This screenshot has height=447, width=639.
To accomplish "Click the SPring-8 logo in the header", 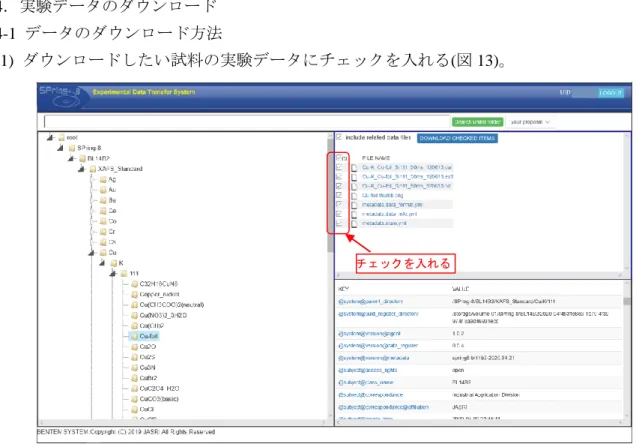I will [60, 96].
